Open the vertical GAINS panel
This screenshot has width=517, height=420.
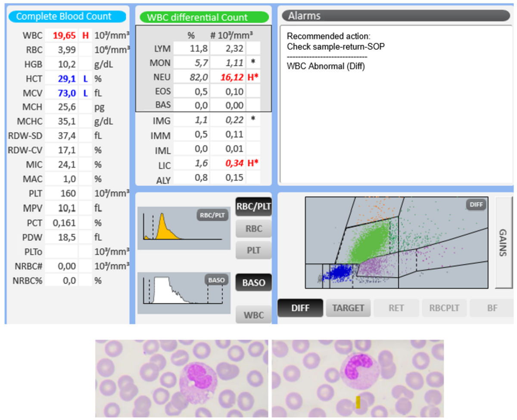(502, 243)
